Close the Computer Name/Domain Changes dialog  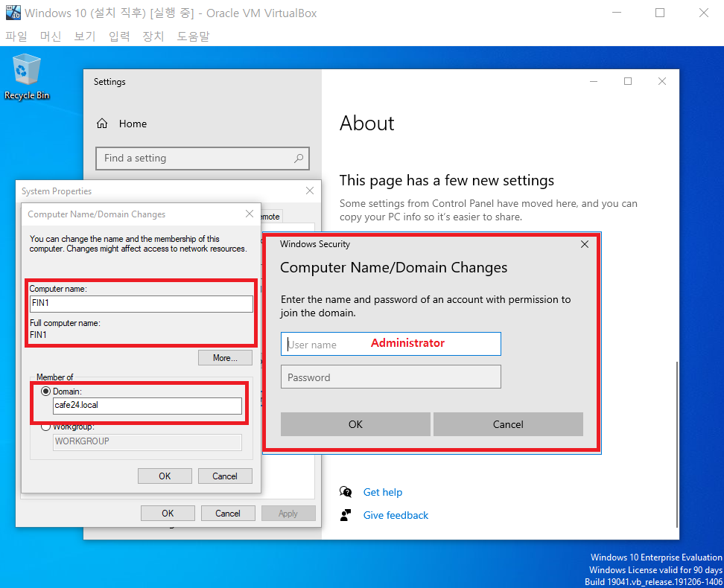[250, 214]
